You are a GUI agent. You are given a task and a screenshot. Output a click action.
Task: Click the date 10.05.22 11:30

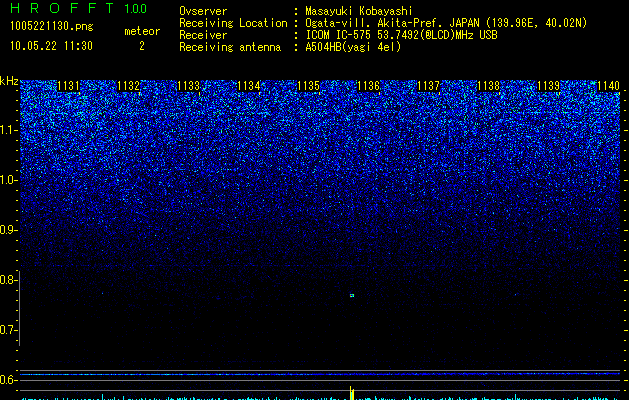coord(51,46)
